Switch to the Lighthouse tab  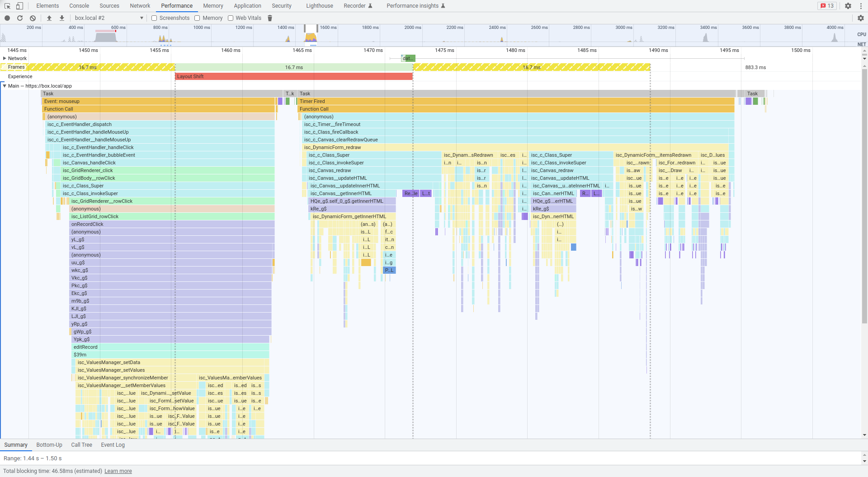[319, 6]
